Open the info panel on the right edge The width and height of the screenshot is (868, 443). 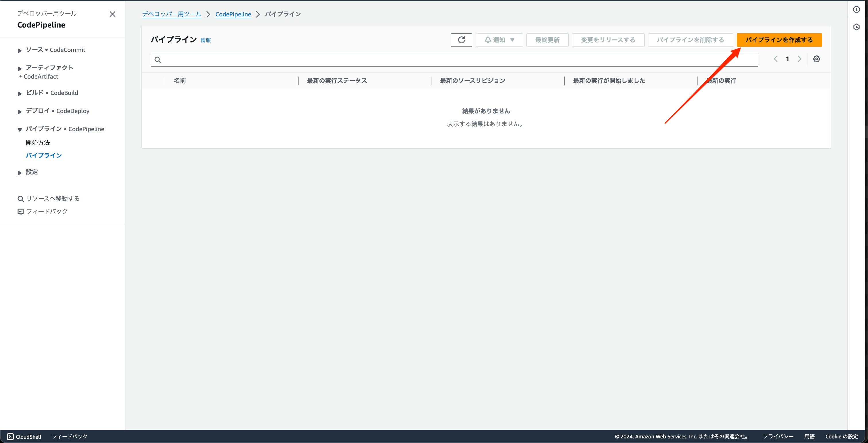pyautogui.click(x=856, y=9)
